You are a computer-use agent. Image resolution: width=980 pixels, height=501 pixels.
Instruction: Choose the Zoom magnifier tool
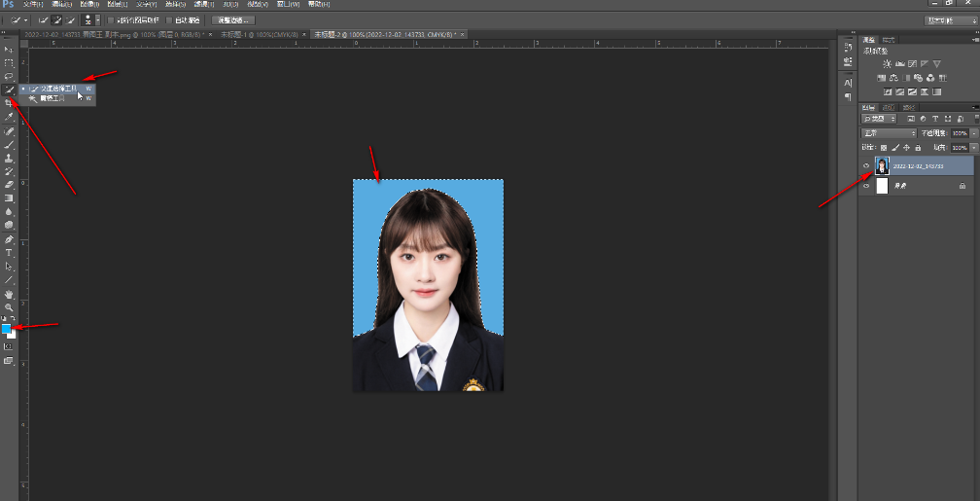tap(9, 307)
